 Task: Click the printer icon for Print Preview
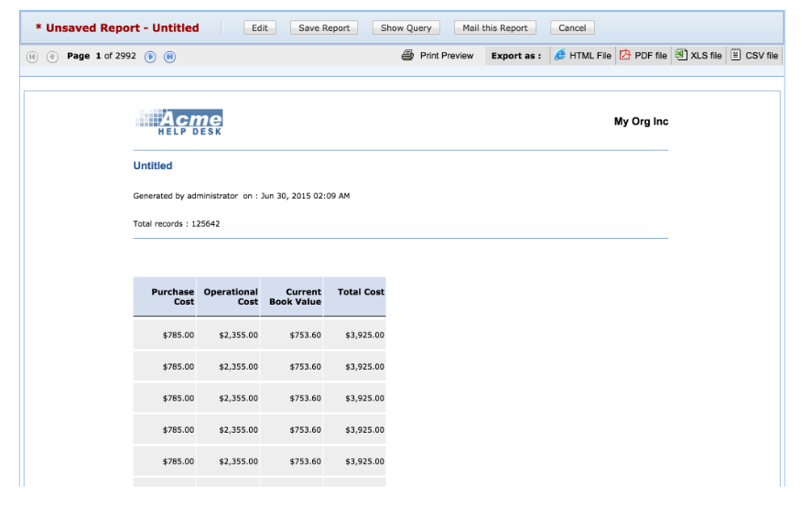[408, 56]
